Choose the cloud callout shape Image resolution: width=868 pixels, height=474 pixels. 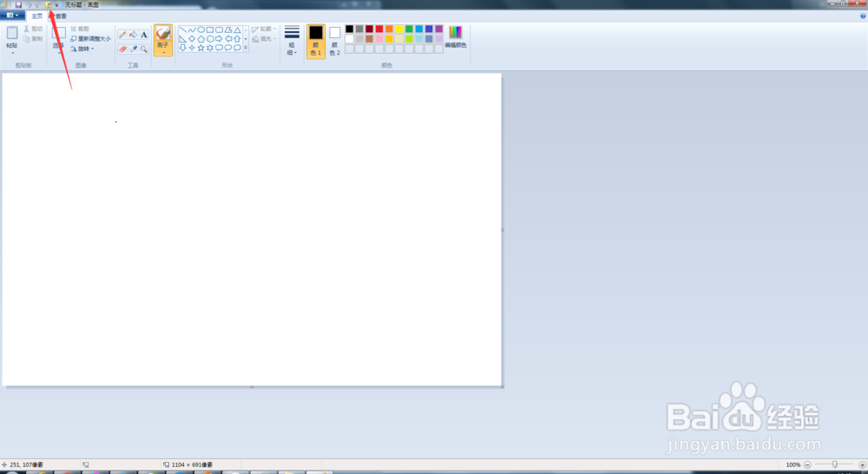237,48
